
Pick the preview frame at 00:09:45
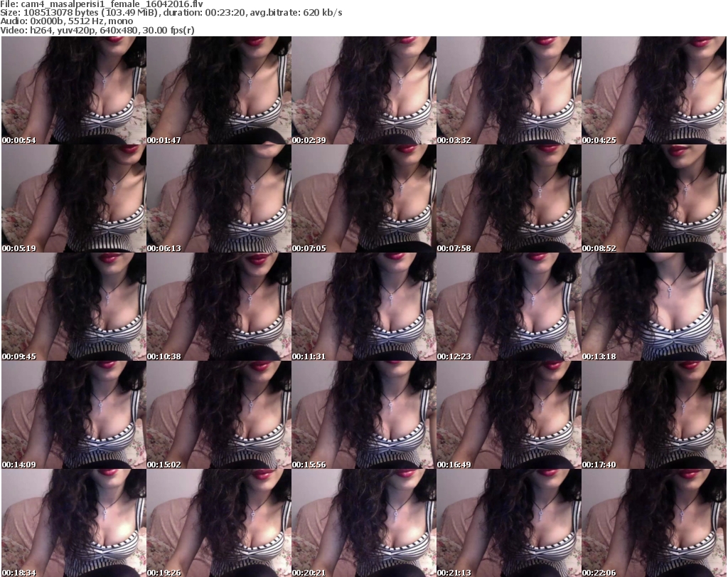(74, 307)
